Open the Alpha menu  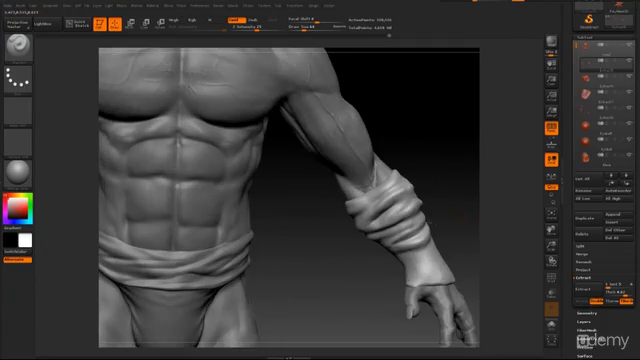(7, 6)
